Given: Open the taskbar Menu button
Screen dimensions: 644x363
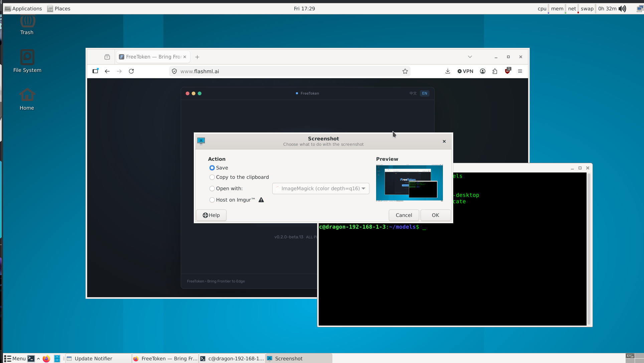Looking at the screenshot, I should click(15, 359).
